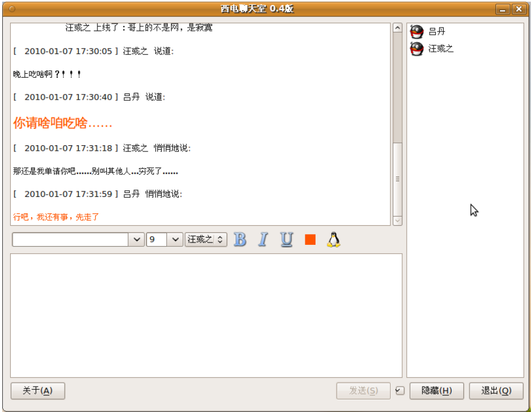Image resolution: width=532 pixels, height=412 pixels.
Task: Click 吕丹's avatar in the user list
Action: coord(416,32)
